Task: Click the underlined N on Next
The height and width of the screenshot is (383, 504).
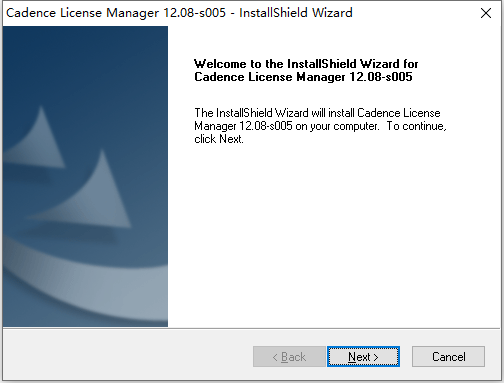Action: 352,357
